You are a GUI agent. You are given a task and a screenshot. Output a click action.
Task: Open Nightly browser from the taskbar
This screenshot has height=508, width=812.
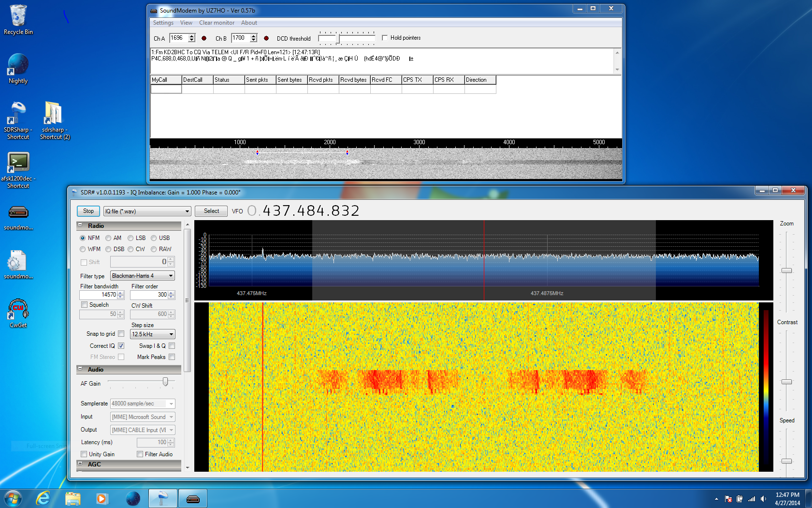click(133, 498)
